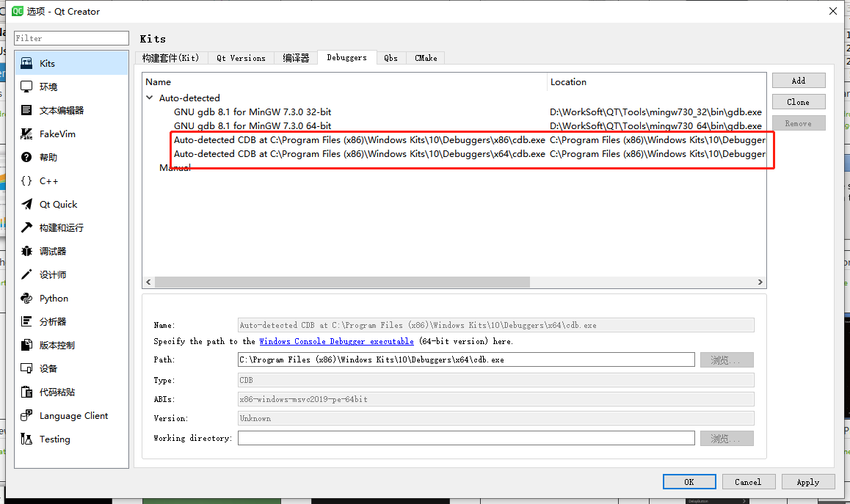850x504 pixels.
Task: Open the 编译器 tab
Action: click(296, 58)
